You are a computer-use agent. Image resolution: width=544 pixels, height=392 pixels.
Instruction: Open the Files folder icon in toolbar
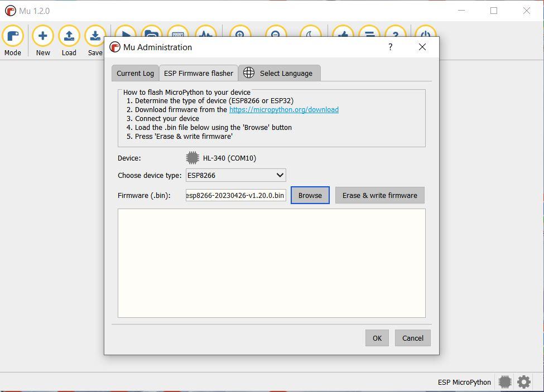click(152, 31)
